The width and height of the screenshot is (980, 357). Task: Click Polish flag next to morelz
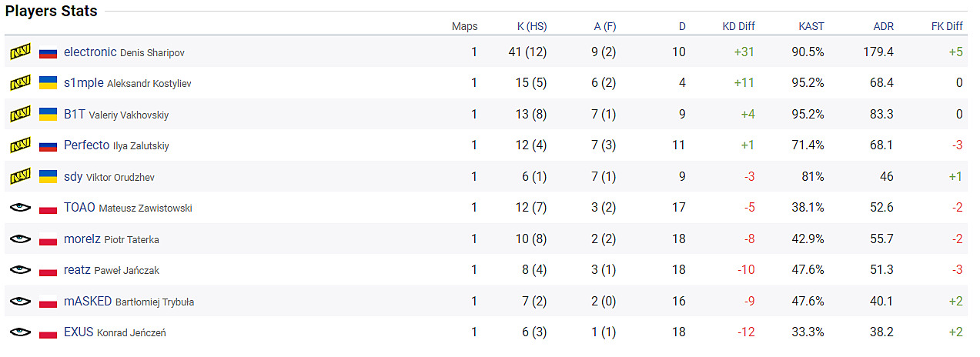click(48, 239)
